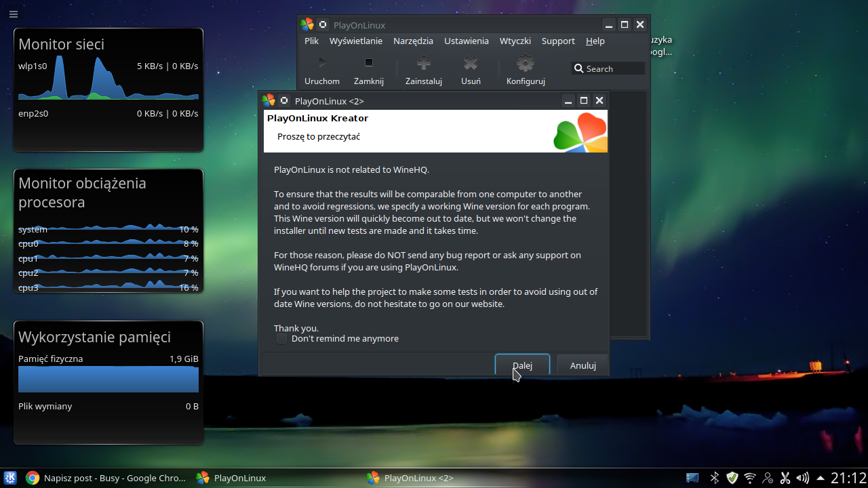The image size is (868, 488).
Task: Maximize the PlayOnLinux <2> dialog
Action: pos(584,100)
